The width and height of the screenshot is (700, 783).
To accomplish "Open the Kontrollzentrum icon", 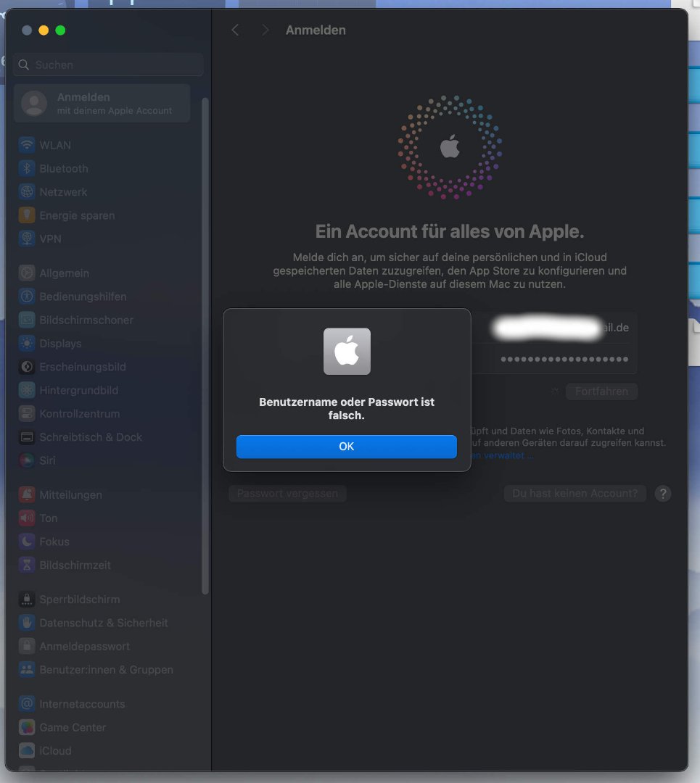I will [27, 413].
